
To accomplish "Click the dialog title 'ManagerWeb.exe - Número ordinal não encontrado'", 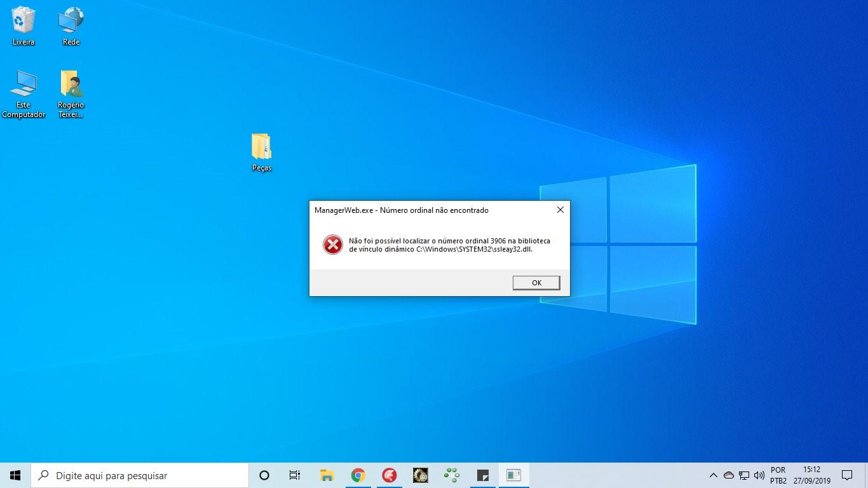I will [x=402, y=210].
